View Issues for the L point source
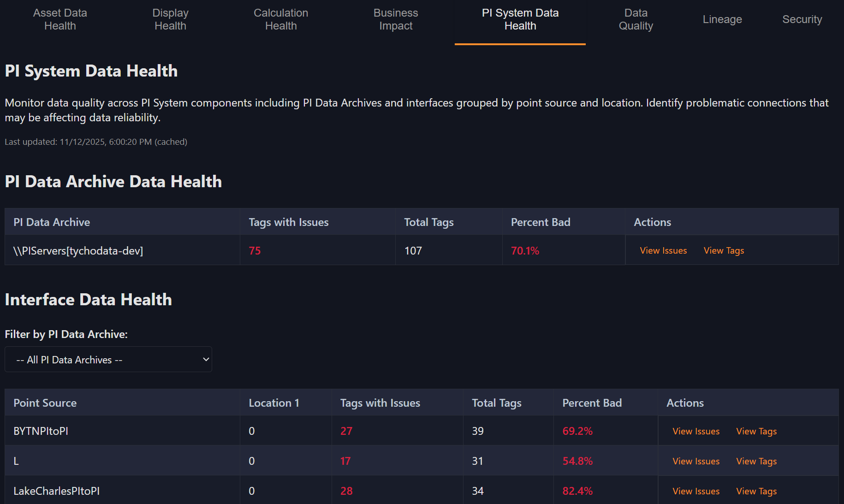 (x=695, y=461)
